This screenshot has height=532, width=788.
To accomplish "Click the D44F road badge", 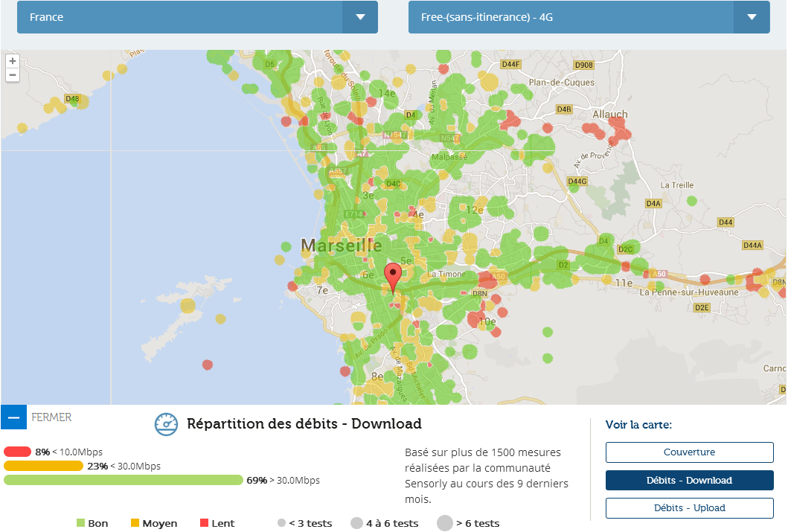I will click(x=510, y=64).
